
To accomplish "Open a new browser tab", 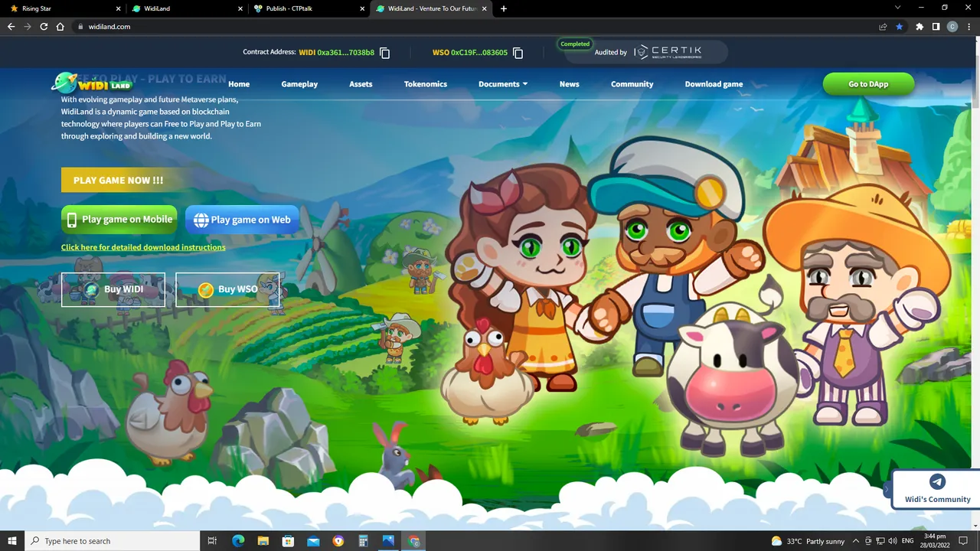I will 504,8.
